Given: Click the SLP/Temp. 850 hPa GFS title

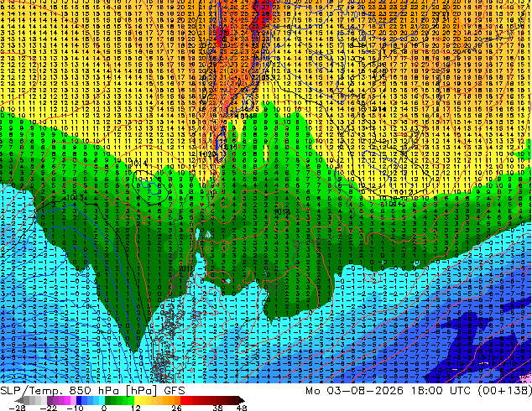Looking at the screenshot, I should 92,390.
